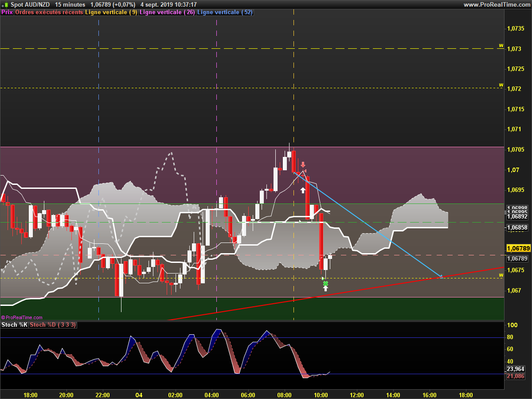The width and height of the screenshot is (532, 399).
Task: Open the Stoch %K indicator label
Action: (15, 325)
